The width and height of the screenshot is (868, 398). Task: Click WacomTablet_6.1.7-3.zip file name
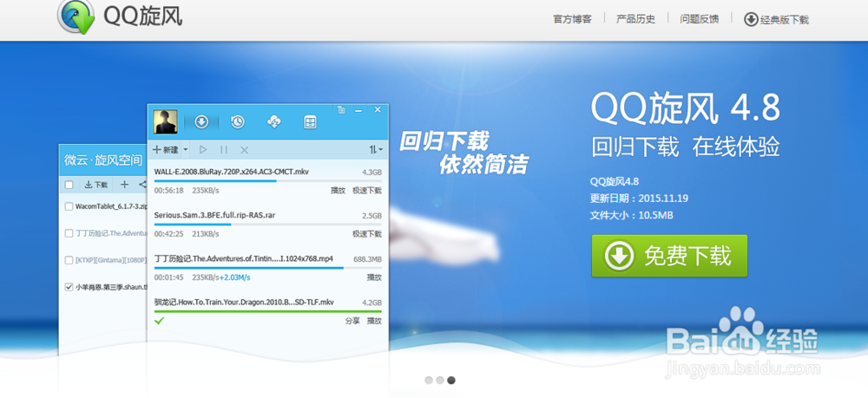[x=111, y=206]
